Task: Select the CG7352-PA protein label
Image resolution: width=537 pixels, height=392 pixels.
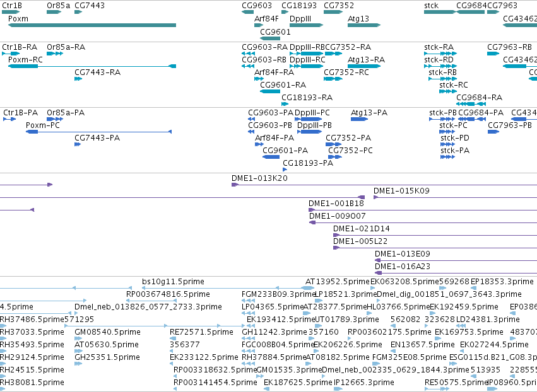Action: (x=348, y=138)
